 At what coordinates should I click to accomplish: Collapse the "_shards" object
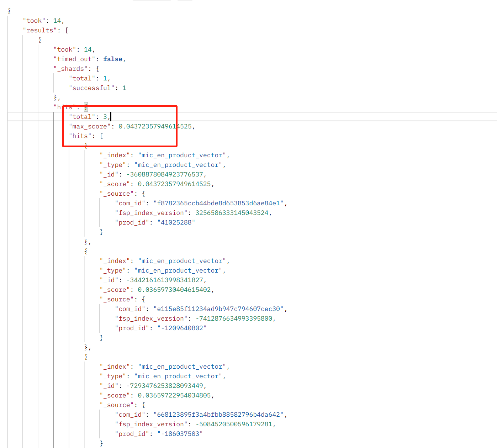pos(97,68)
